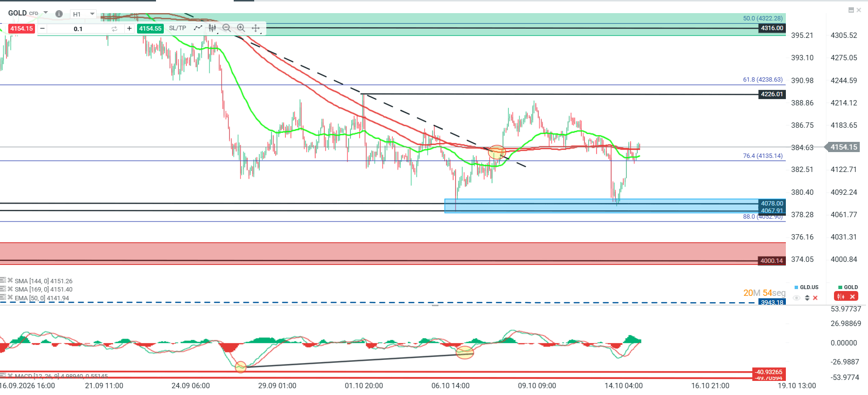868x395 pixels.
Task: Click the green buy price 4154.55
Action: [x=150, y=29]
